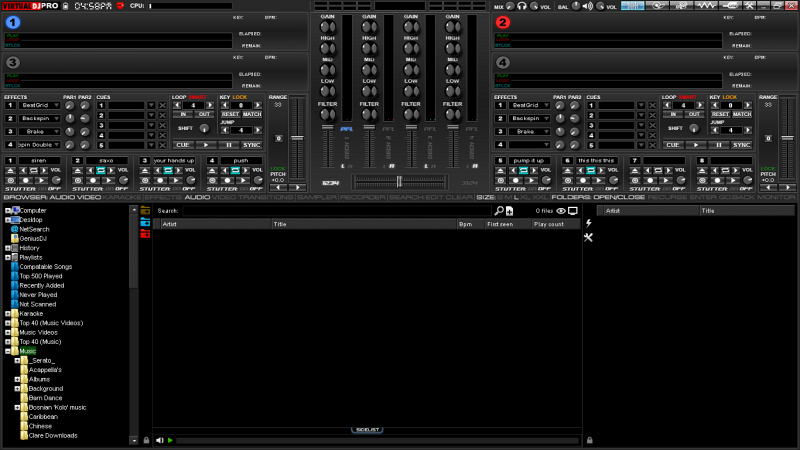Viewport: 800px width, 450px height.
Task: Click the yellow folder icon in browser strip
Action: point(145,210)
